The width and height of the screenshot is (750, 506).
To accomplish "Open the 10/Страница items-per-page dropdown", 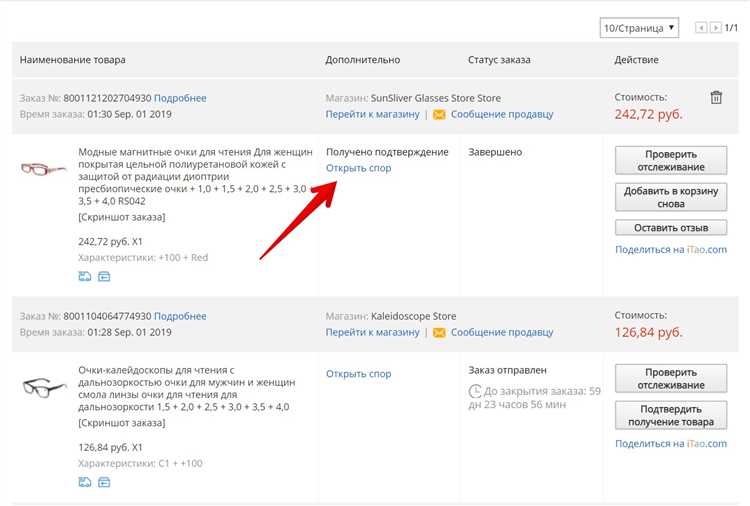I will click(639, 28).
